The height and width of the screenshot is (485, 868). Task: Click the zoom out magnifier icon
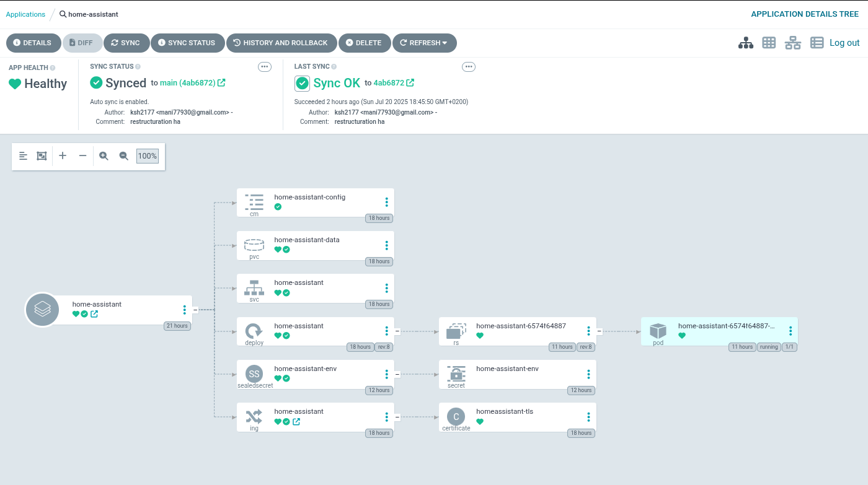point(123,156)
